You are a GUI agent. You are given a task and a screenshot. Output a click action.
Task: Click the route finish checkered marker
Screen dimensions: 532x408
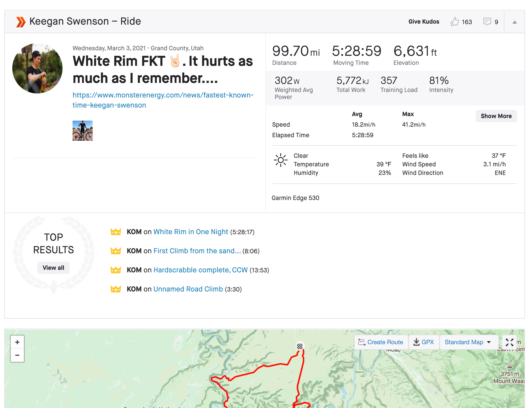[300, 346]
